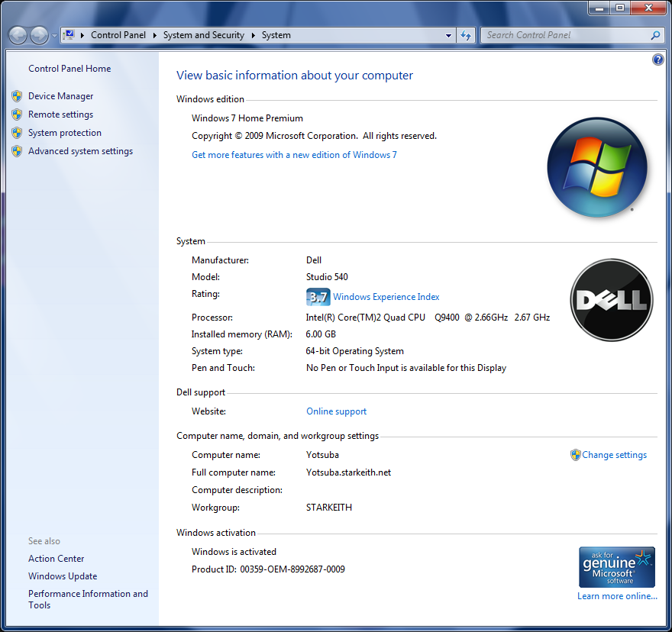Image resolution: width=672 pixels, height=632 pixels.
Task: Click the Search Control Panel field
Action: (x=566, y=35)
